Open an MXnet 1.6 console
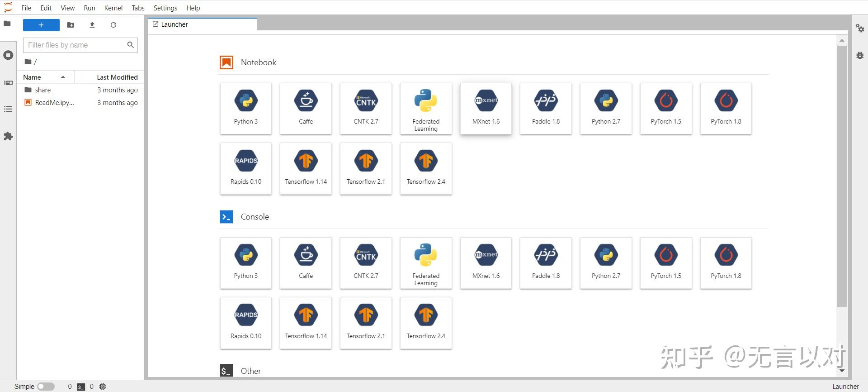The width and height of the screenshot is (868, 392). (486, 263)
